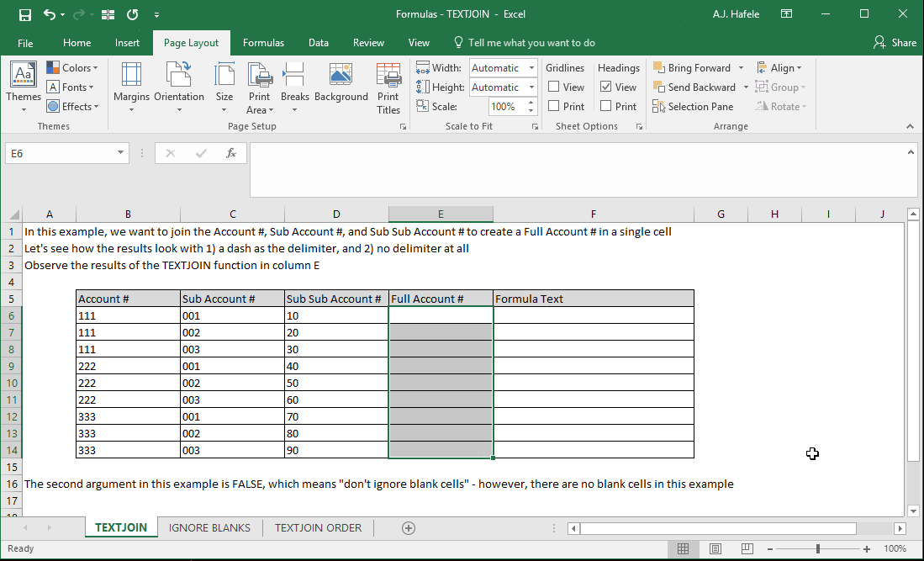
Task: Switch to the View tab
Action: tap(419, 43)
